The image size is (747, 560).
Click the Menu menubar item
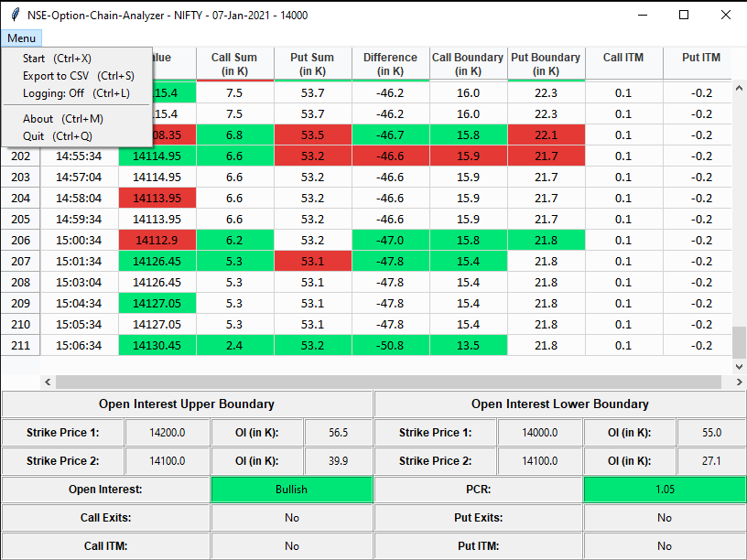click(21, 38)
